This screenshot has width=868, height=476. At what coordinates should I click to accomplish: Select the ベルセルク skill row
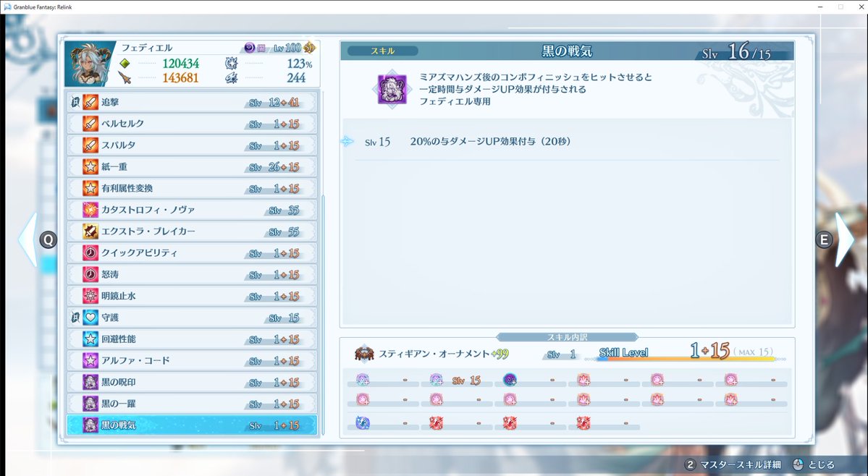coord(192,124)
